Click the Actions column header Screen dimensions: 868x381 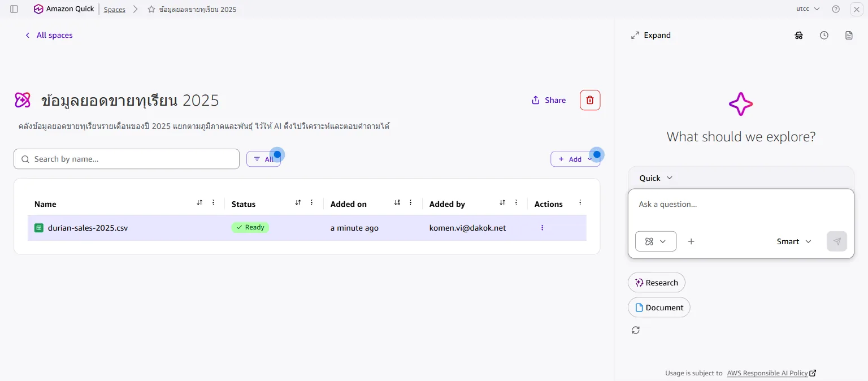(548, 204)
